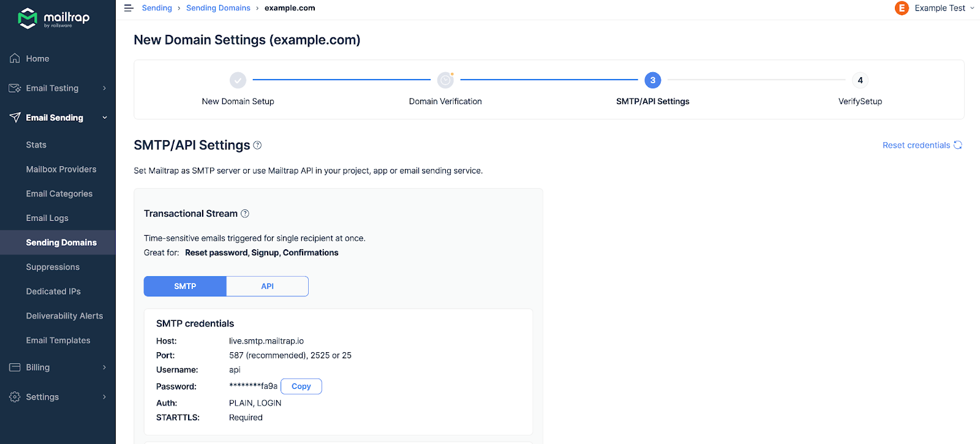Click step 4 VerifySetup circle
The width and height of the screenshot is (980, 444).
[x=860, y=80]
